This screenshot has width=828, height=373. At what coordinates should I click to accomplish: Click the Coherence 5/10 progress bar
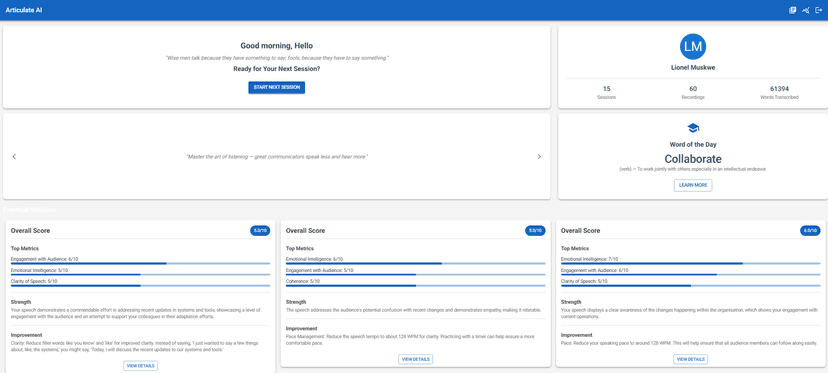(x=416, y=286)
